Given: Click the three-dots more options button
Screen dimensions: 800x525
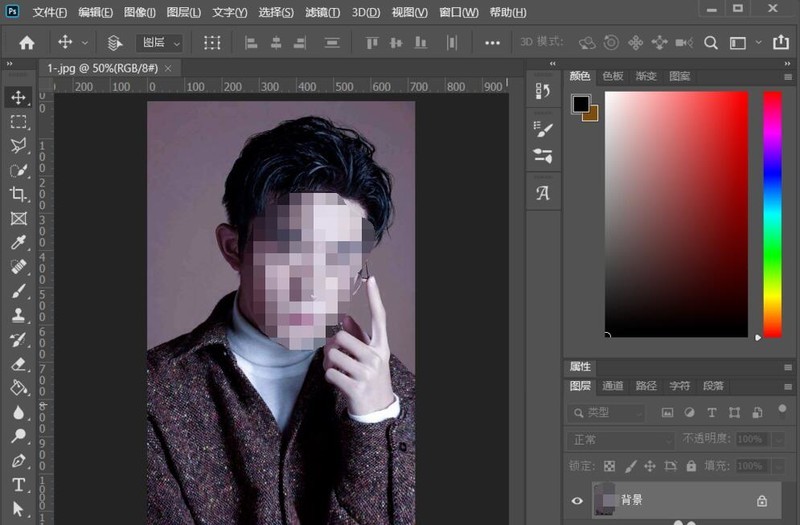Looking at the screenshot, I should [492, 43].
